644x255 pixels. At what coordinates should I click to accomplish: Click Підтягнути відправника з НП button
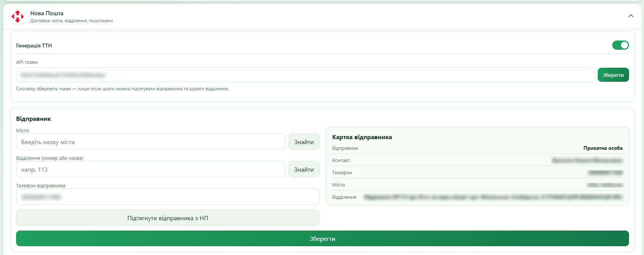(x=168, y=218)
